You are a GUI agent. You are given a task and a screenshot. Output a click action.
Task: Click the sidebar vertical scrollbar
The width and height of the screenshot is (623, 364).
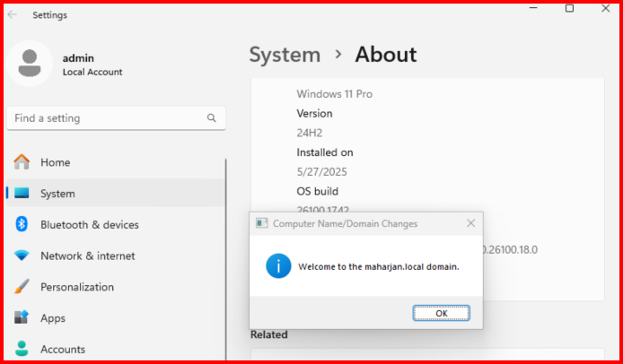[225, 260]
